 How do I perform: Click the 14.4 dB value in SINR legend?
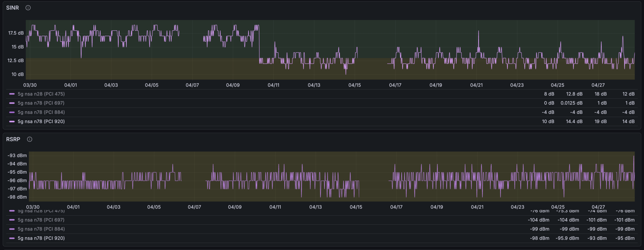tap(574, 121)
